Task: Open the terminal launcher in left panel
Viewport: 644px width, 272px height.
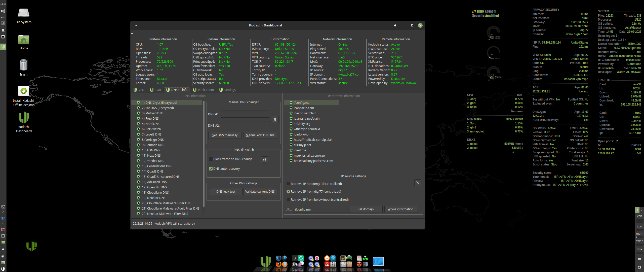Action: point(3,207)
